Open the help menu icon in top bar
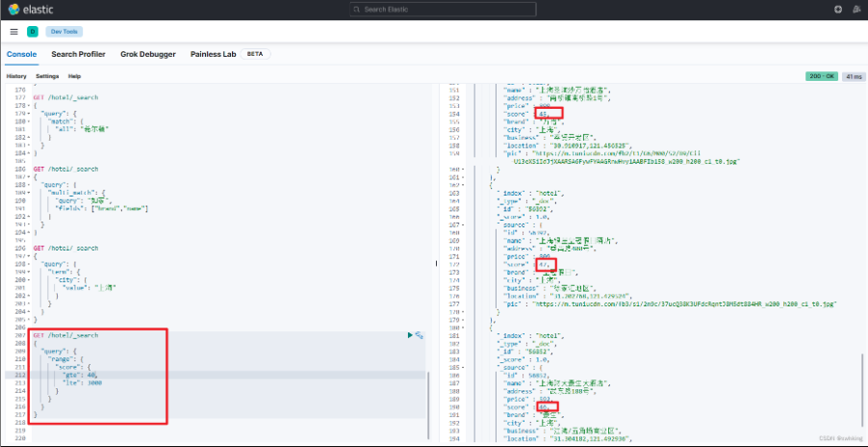The image size is (868, 447). point(837,10)
